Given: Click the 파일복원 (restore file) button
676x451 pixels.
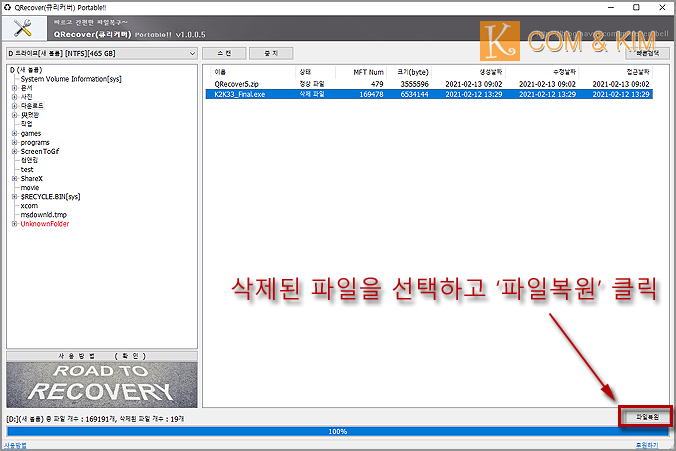Looking at the screenshot, I should tap(647, 417).
